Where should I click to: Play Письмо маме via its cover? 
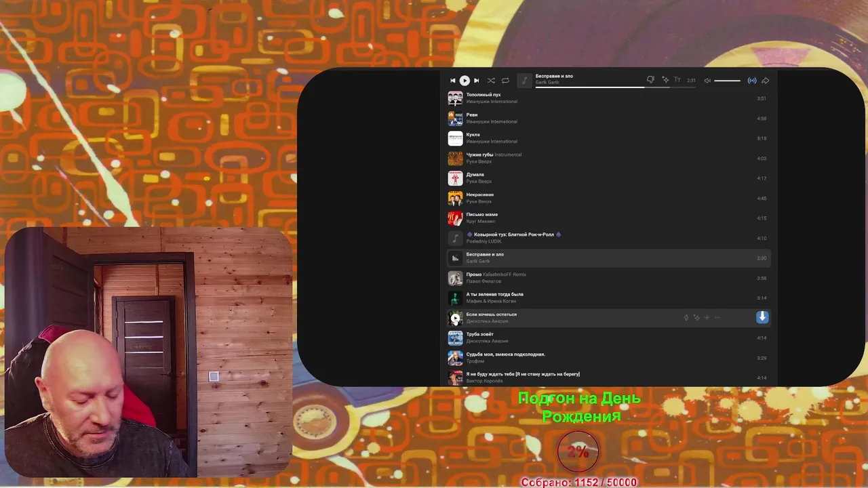[455, 218]
